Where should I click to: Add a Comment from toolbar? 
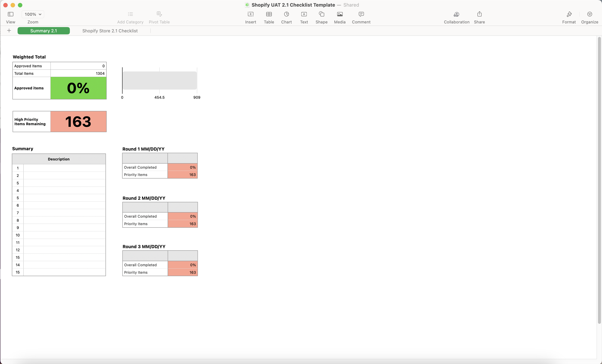[361, 14]
